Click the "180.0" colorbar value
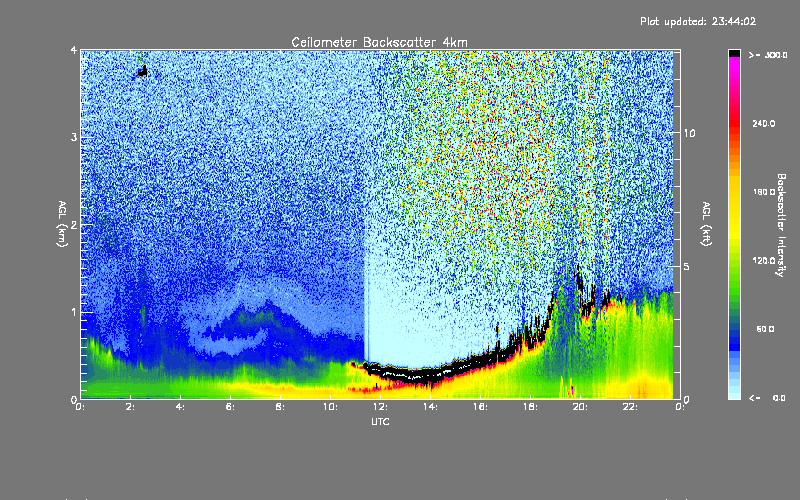This screenshot has width=800, height=500. tap(764, 192)
